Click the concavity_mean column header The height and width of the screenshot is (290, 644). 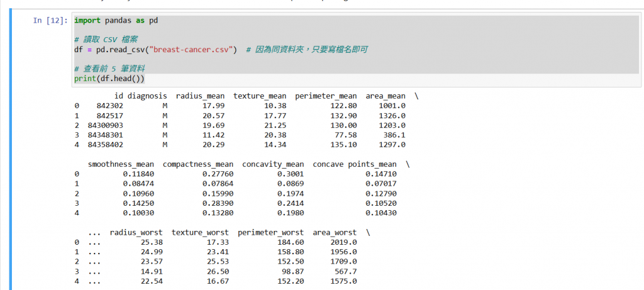(x=273, y=164)
